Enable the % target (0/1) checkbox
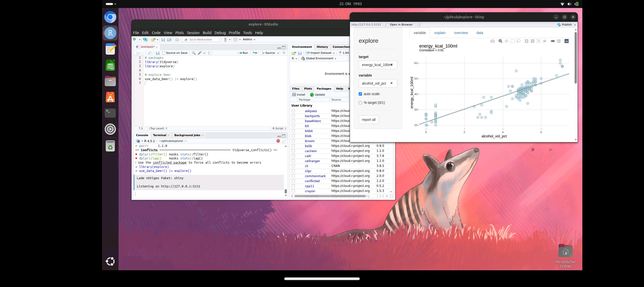 pyautogui.click(x=360, y=103)
